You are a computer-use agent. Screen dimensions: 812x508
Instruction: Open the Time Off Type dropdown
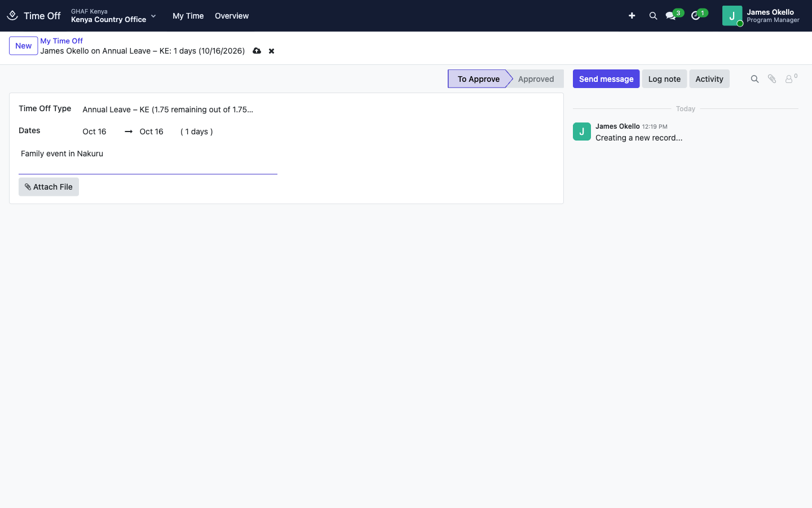click(179, 110)
